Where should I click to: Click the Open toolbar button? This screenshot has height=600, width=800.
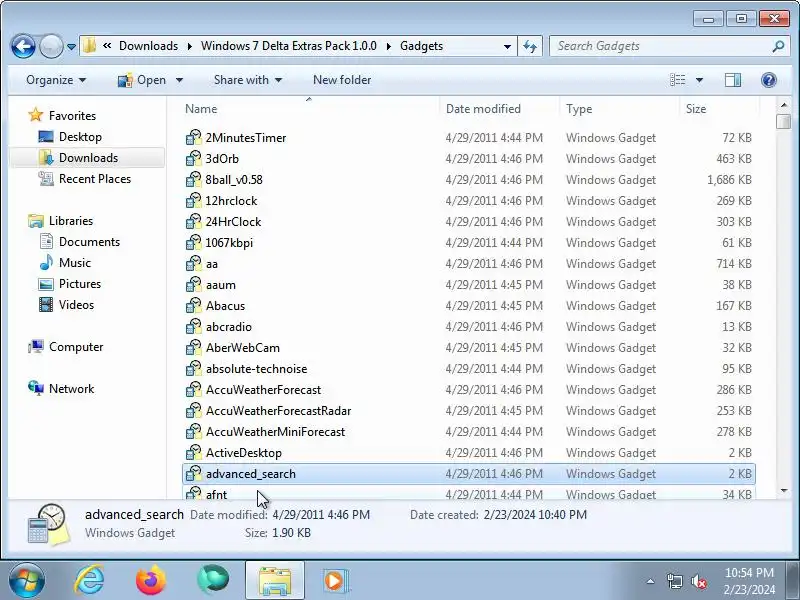pyautogui.click(x=142, y=80)
